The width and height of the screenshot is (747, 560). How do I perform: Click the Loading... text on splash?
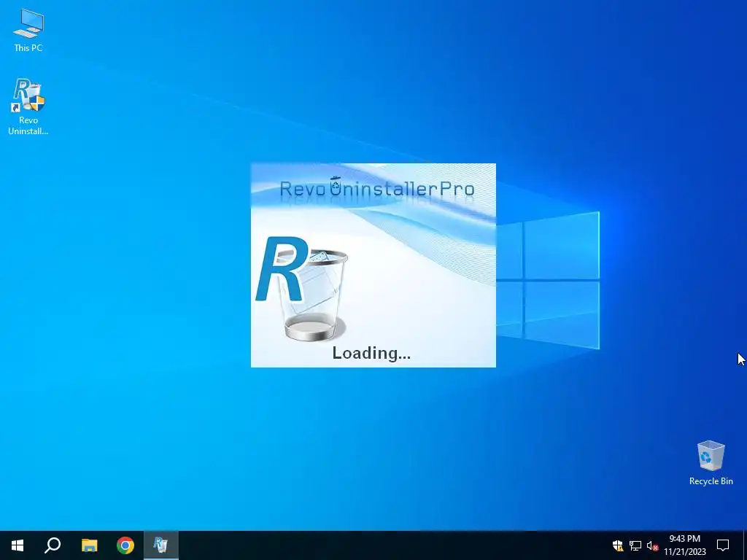371,354
